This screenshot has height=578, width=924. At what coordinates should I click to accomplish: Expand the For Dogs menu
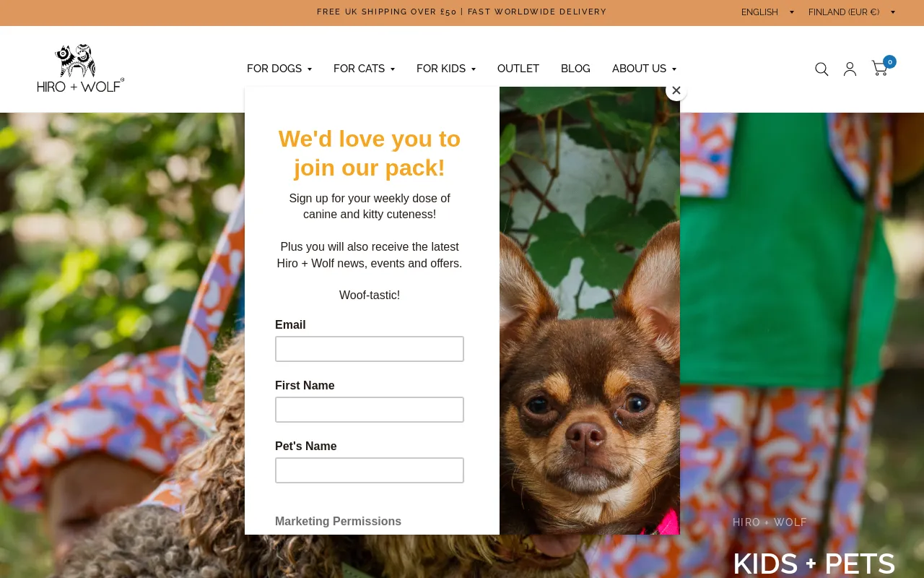tap(279, 69)
